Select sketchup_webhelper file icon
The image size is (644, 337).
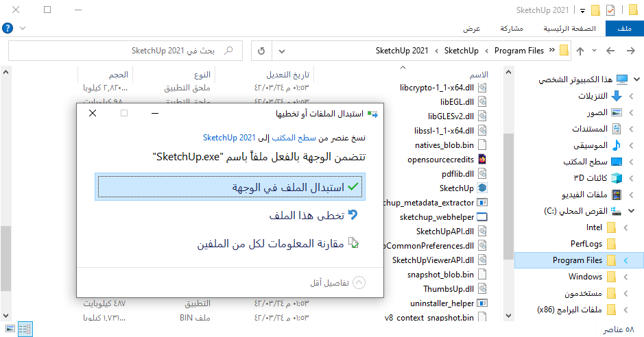[482, 217]
